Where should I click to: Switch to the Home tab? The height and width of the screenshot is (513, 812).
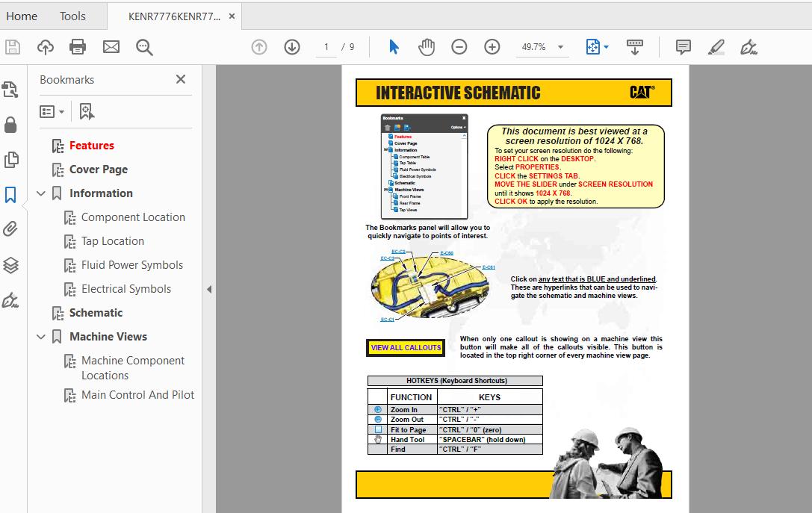(x=22, y=16)
